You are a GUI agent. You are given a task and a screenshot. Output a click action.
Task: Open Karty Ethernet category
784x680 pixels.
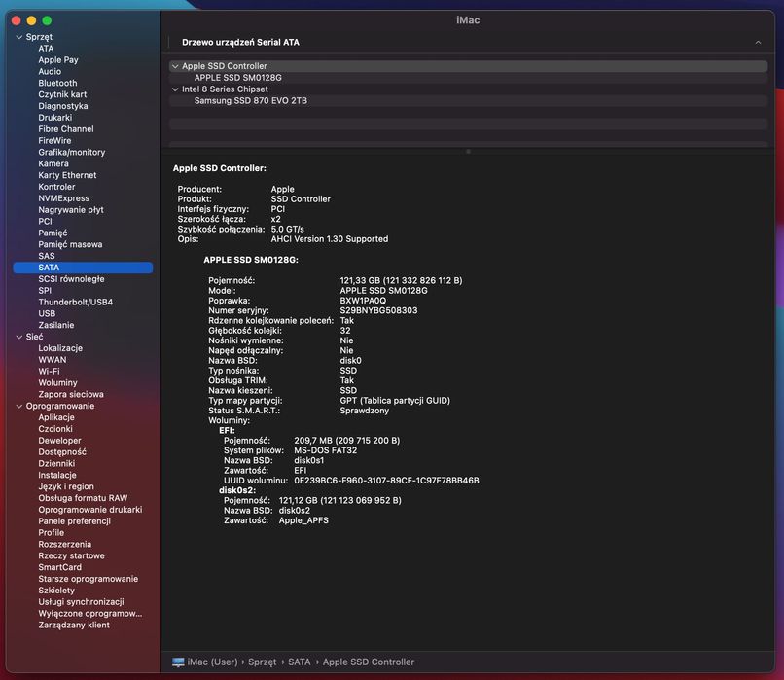pyautogui.click(x=67, y=175)
